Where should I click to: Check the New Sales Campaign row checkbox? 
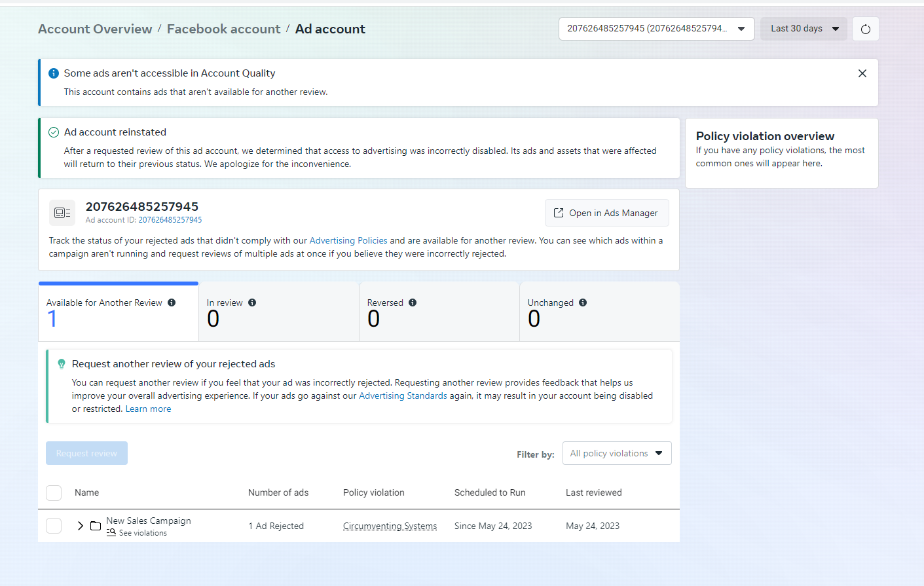click(54, 526)
